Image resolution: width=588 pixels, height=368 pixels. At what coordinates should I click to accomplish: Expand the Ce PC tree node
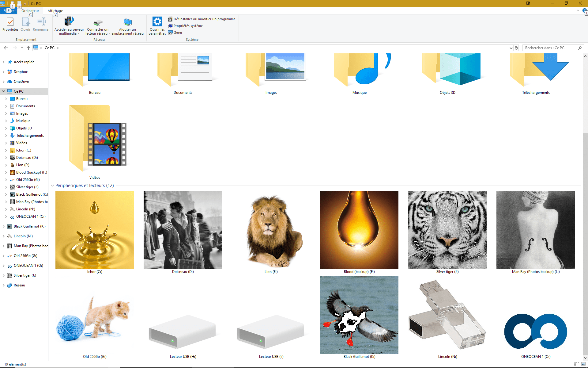[3, 91]
